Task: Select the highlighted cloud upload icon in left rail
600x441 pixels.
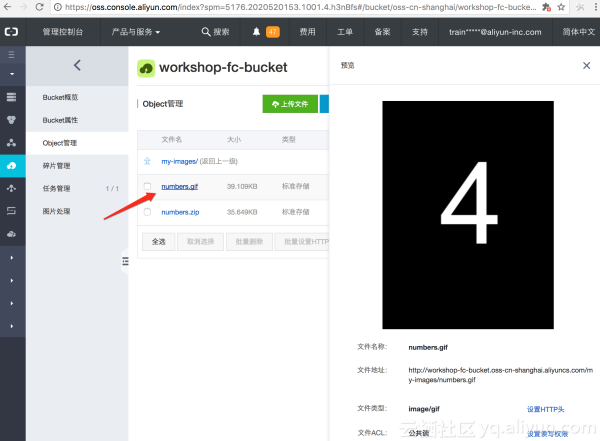Action: 12,165
